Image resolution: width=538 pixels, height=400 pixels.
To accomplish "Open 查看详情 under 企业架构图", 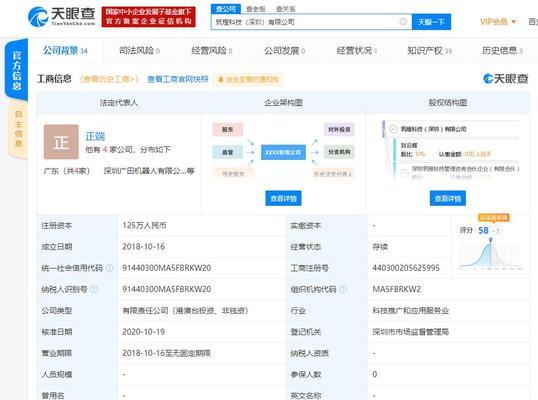I will coord(283,198).
